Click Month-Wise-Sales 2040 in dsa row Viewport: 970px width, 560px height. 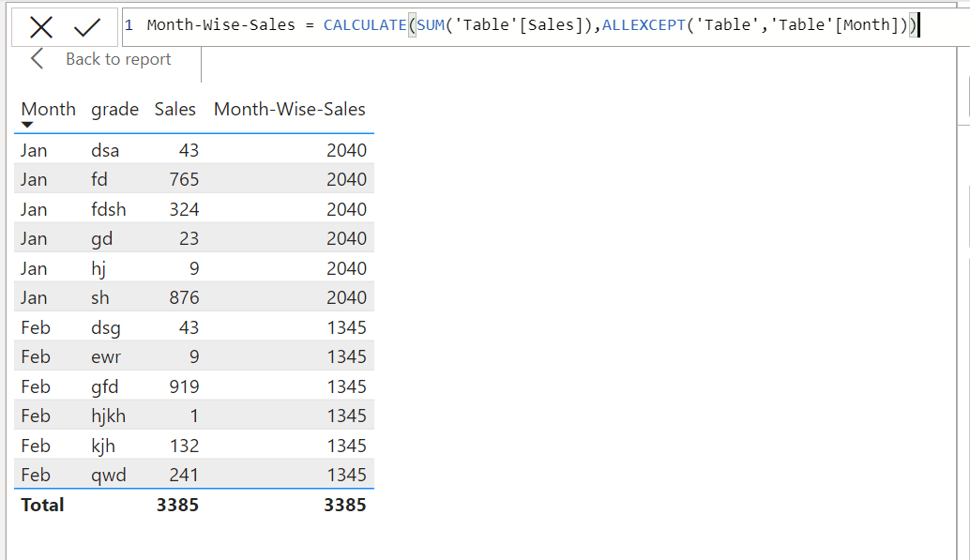click(346, 150)
